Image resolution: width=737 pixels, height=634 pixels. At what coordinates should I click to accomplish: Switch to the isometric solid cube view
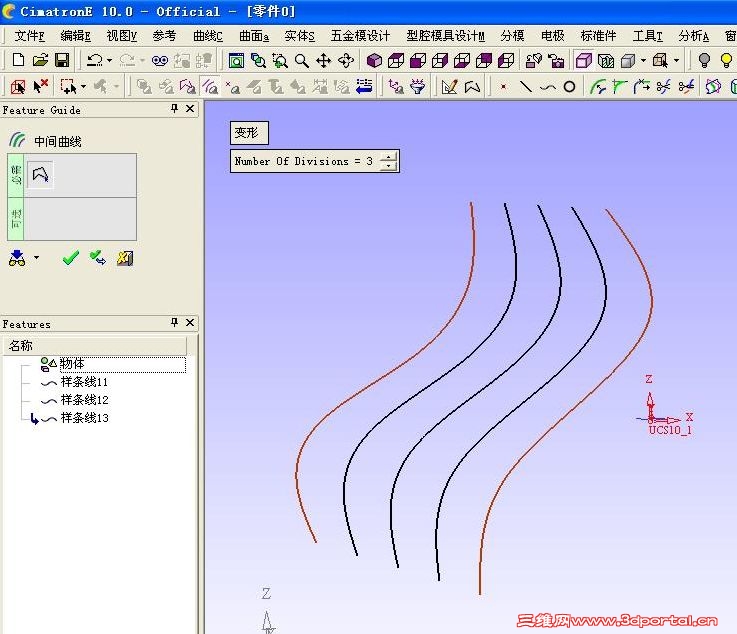click(x=374, y=61)
